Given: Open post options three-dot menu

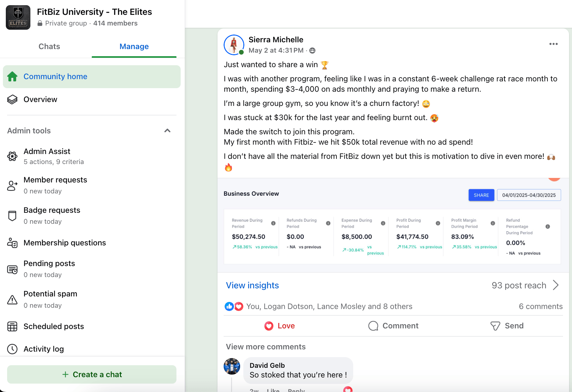Looking at the screenshot, I should point(553,44).
